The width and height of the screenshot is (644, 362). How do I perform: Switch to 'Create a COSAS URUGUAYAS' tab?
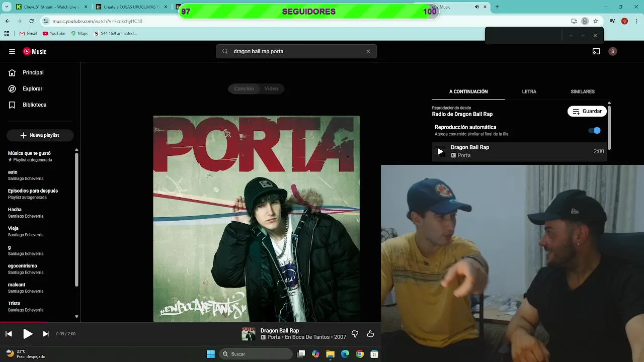coord(132,7)
